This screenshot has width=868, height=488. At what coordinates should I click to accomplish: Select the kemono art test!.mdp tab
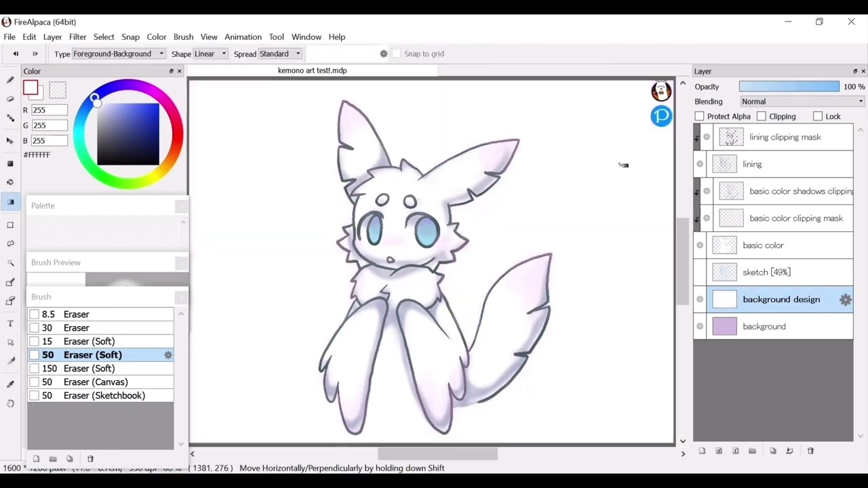[x=312, y=70]
